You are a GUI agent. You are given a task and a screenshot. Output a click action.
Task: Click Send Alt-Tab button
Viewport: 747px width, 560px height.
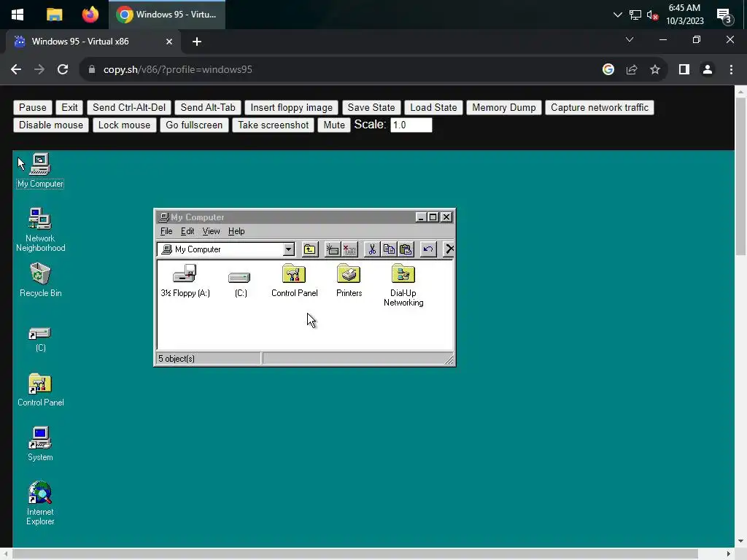tap(208, 108)
